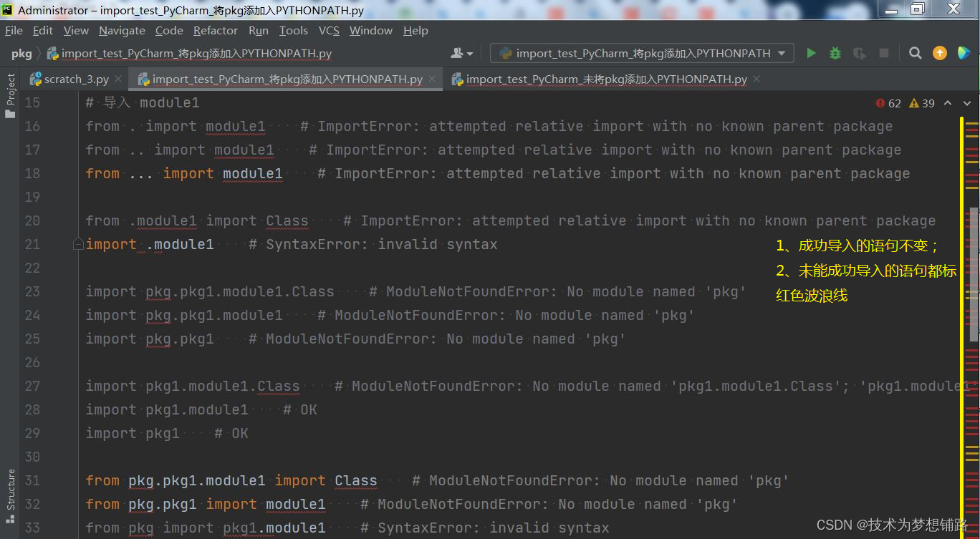Click 'pkg.pkg1' on line 25
The image size is (980, 539).
tap(180, 339)
